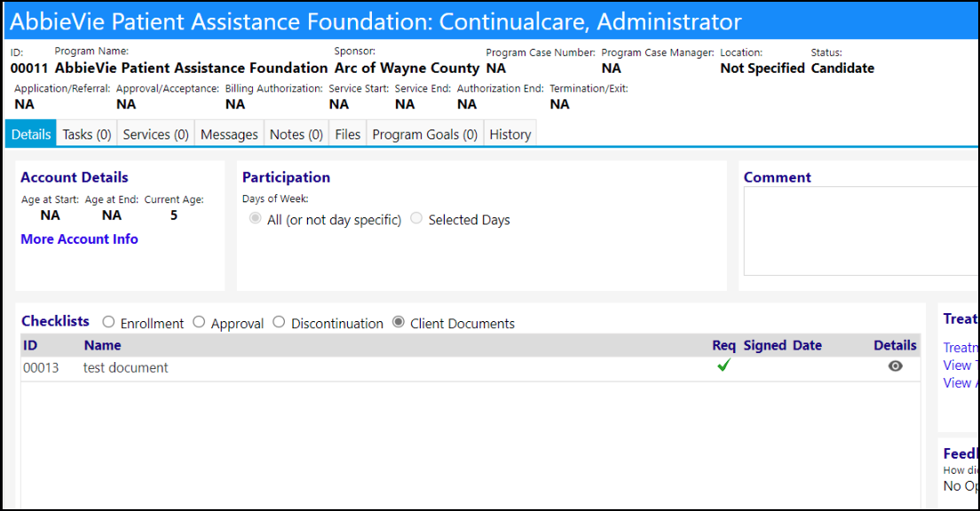Click the Not Specified location value

point(763,68)
